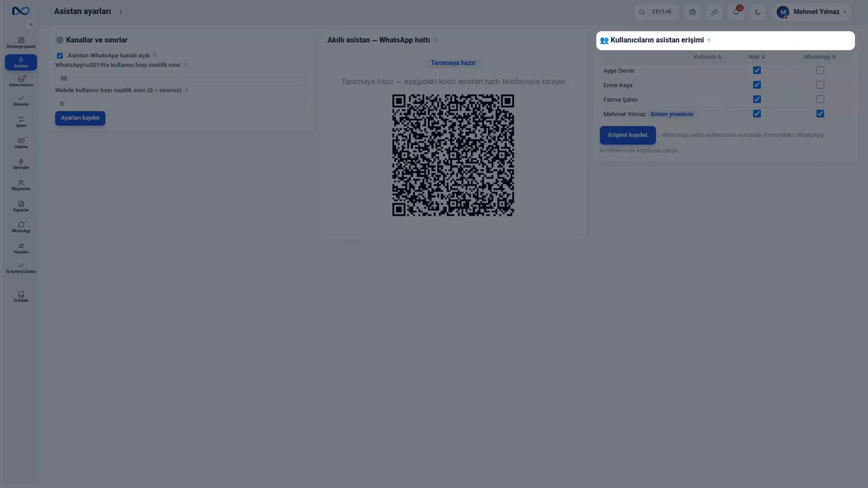Click the link icon in the top bar
Viewport: 868px width, 488px height.
click(x=714, y=12)
